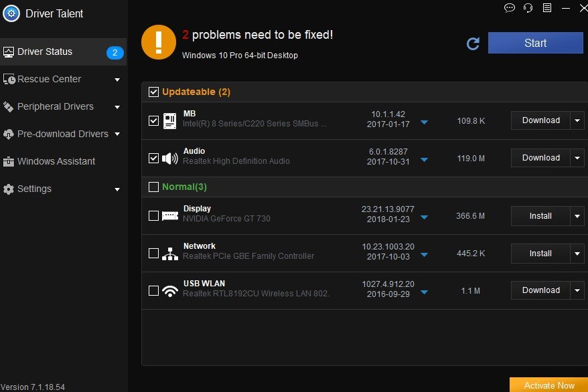
Task: Install the Realtek Network driver
Action: pyautogui.click(x=540, y=254)
